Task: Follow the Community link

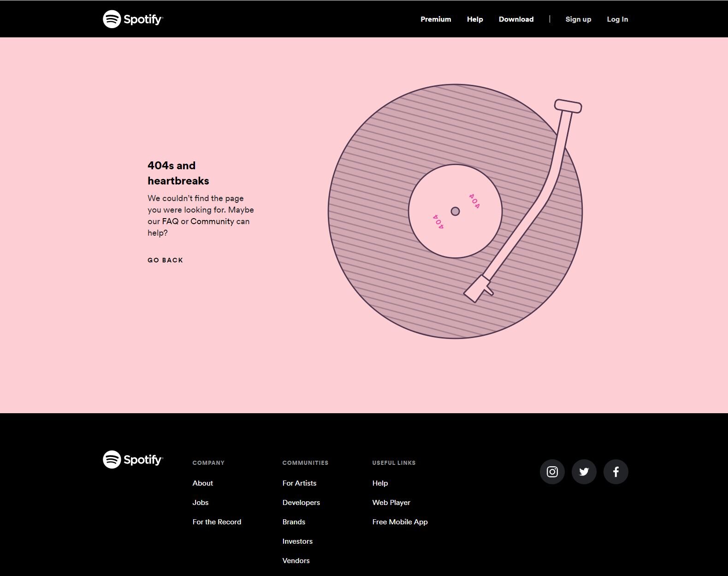Action: tap(212, 221)
